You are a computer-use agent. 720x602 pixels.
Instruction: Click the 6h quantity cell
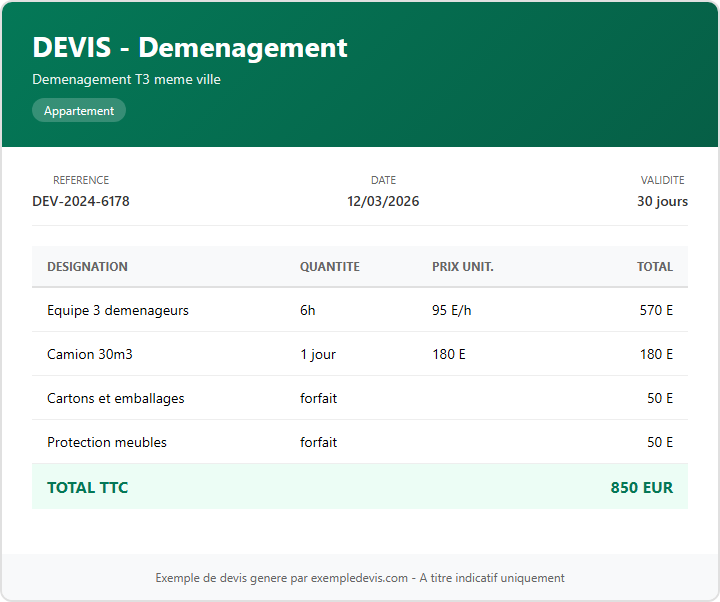pos(308,310)
